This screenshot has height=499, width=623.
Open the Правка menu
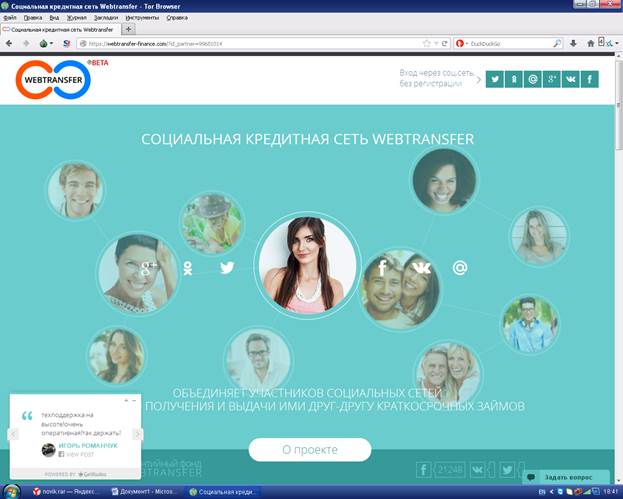[x=33, y=18]
